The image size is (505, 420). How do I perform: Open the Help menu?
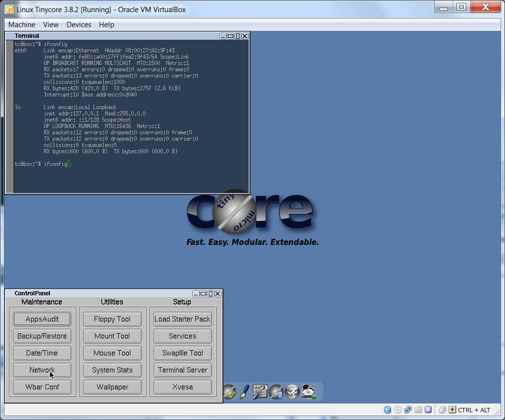[x=106, y=25]
